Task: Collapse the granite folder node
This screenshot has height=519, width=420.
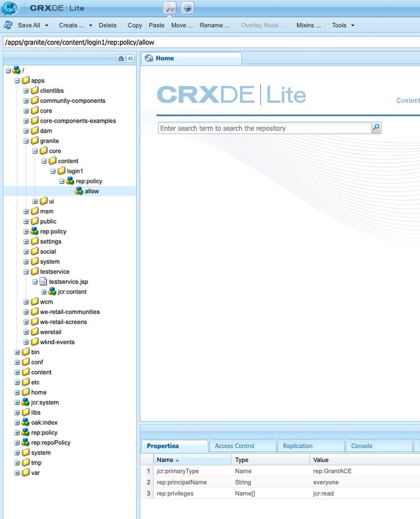Action: pos(26,141)
